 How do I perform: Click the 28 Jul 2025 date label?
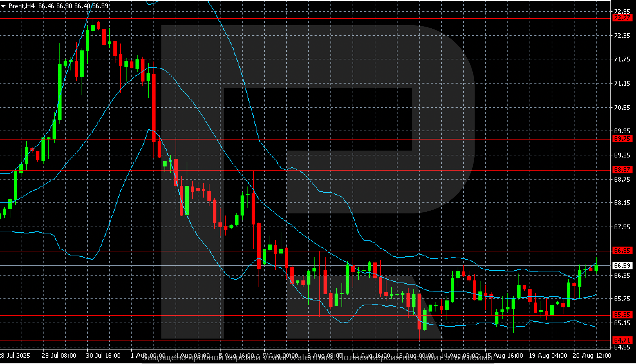click(15, 355)
